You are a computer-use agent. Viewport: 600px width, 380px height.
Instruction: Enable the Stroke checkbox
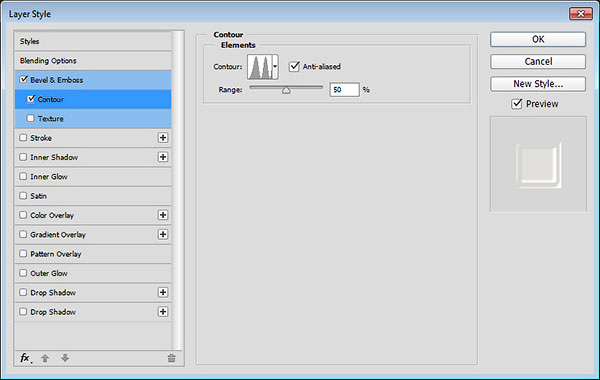coord(23,137)
